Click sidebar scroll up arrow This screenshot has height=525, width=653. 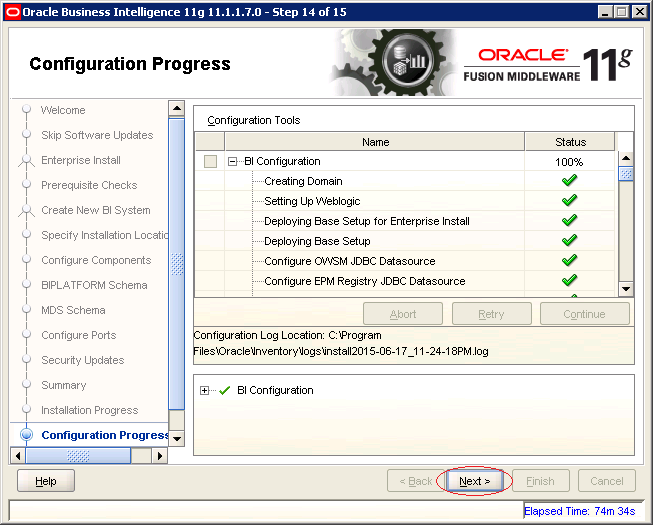pyautogui.click(x=177, y=108)
